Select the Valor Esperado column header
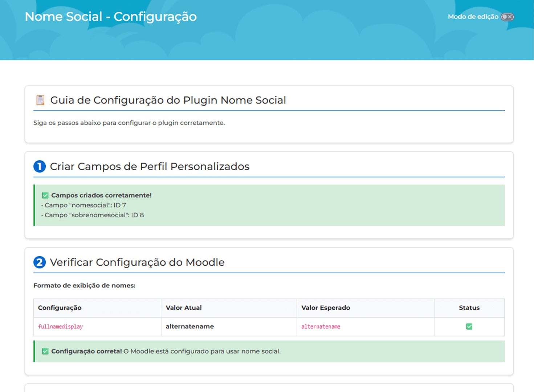The height and width of the screenshot is (392, 534). pos(326,308)
